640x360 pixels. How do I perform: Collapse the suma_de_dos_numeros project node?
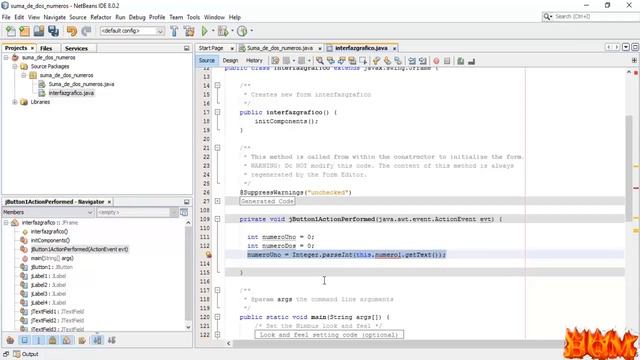(6, 58)
